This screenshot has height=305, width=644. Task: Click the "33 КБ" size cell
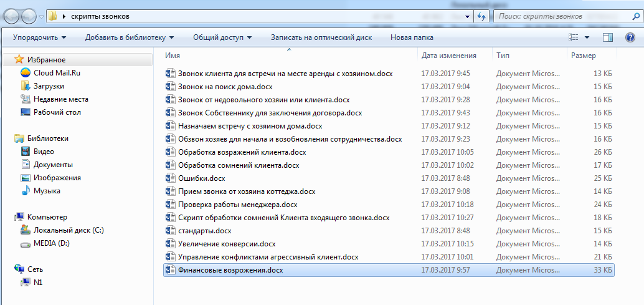(603, 270)
